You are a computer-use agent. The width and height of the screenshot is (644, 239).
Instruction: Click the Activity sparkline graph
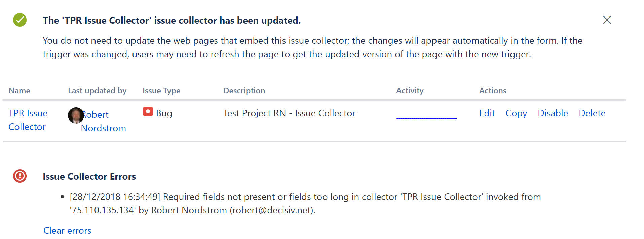[x=426, y=116]
